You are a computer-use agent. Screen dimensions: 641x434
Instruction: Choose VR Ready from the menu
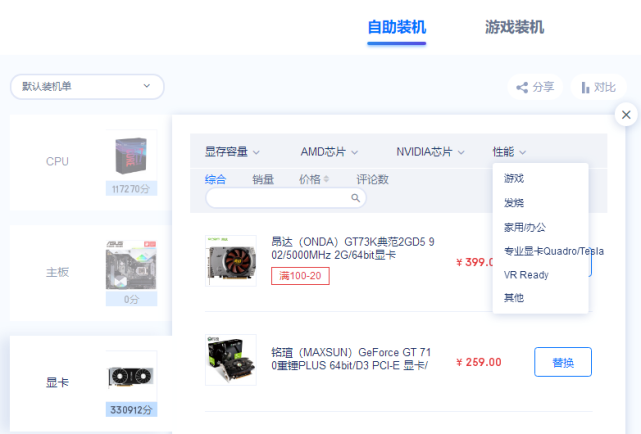pyautogui.click(x=526, y=275)
